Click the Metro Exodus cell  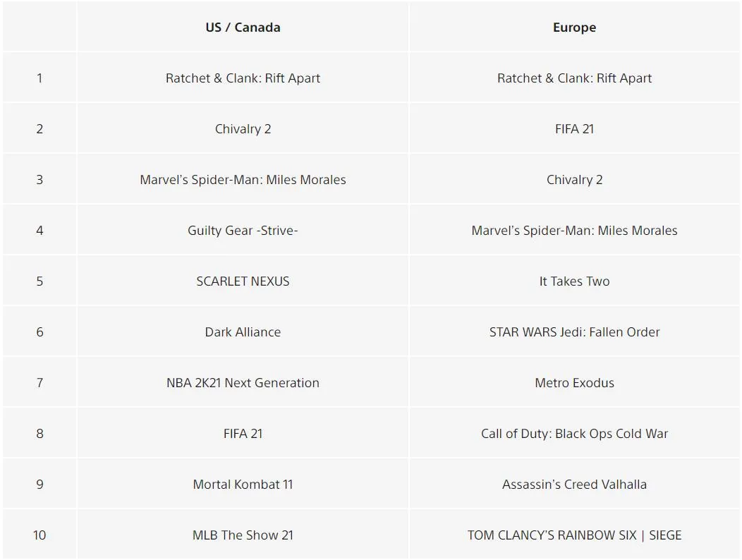(x=574, y=383)
